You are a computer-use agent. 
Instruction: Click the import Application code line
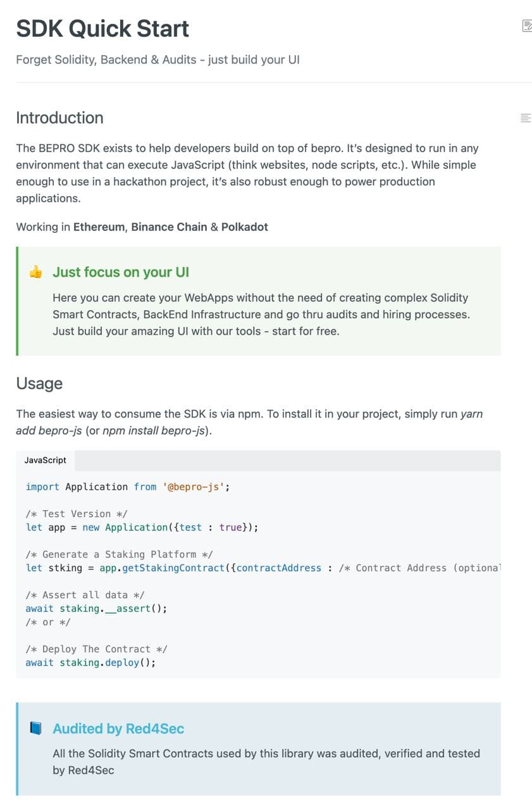[128, 487]
